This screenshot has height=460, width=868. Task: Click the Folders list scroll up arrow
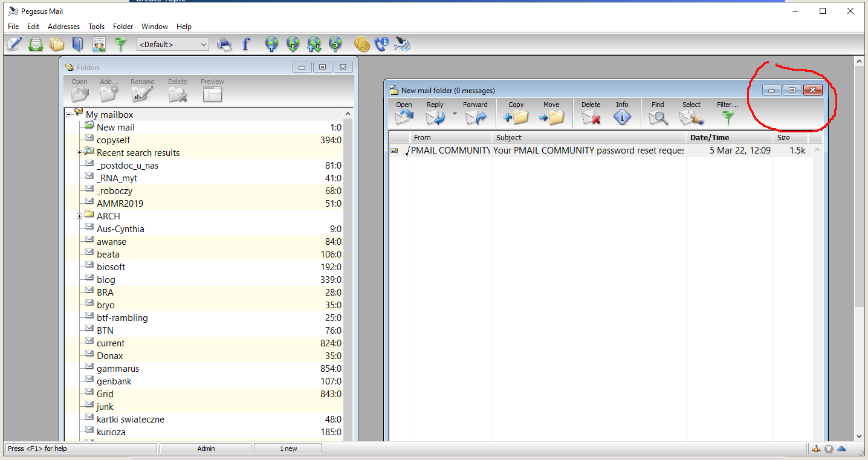(x=348, y=114)
